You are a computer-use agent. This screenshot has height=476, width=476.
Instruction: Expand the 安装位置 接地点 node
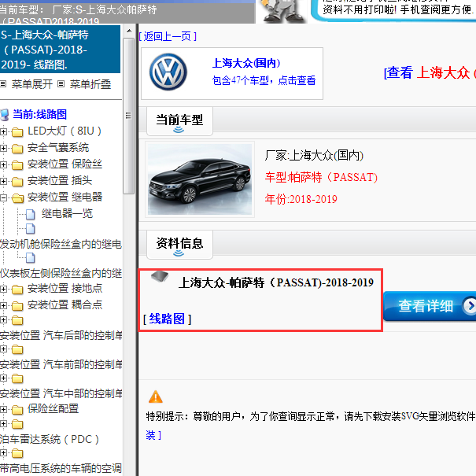click(3, 289)
